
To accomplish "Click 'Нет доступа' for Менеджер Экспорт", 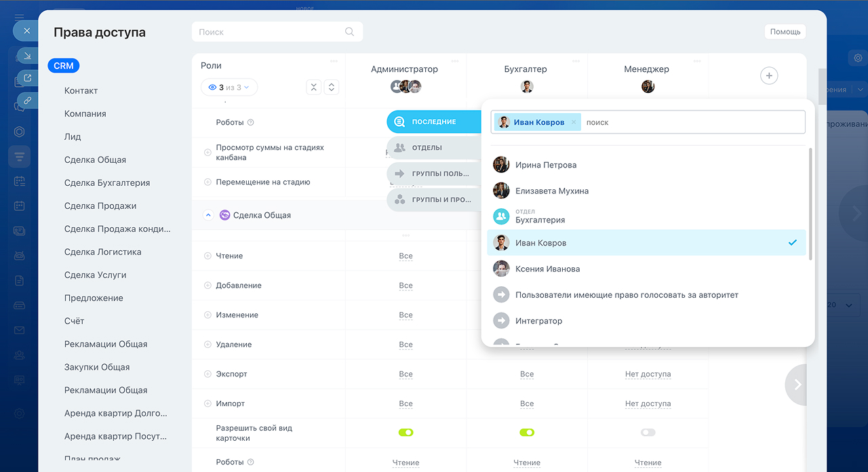I will tap(648, 374).
